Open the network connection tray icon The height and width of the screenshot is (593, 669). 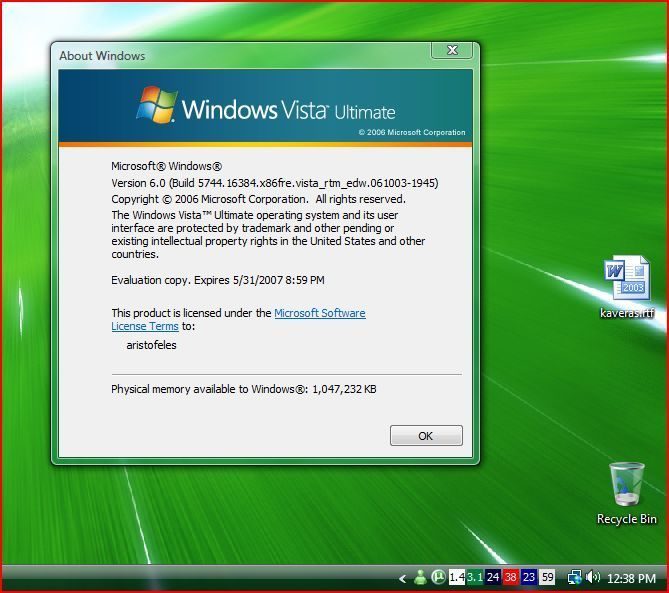pyautogui.click(x=574, y=578)
